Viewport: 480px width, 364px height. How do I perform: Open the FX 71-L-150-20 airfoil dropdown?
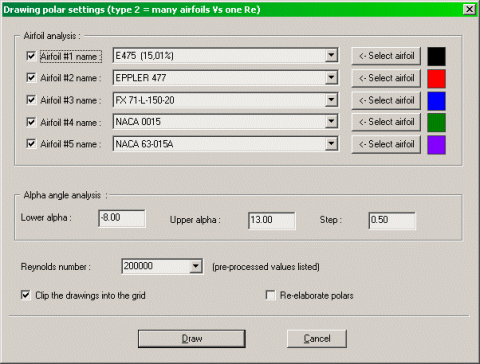coord(331,100)
